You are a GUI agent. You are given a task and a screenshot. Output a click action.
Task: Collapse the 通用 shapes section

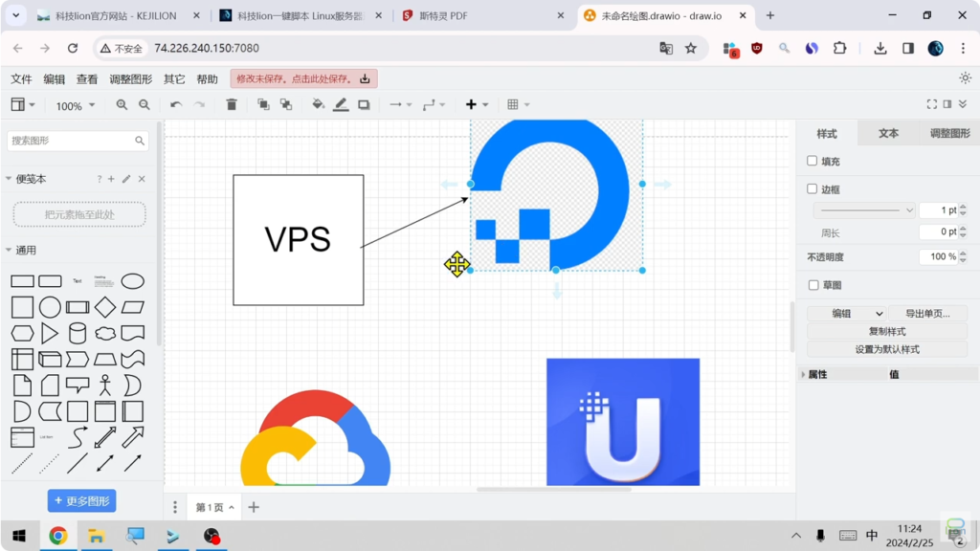coord(10,251)
